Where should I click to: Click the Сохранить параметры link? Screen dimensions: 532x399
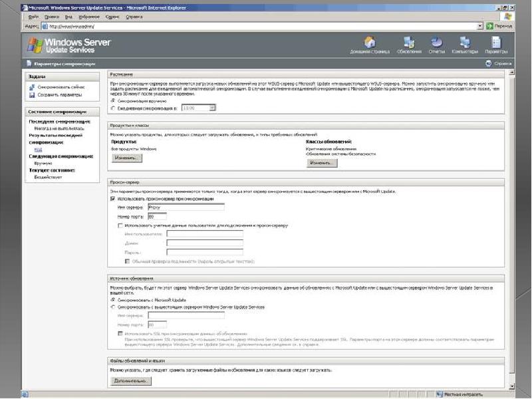click(60, 95)
